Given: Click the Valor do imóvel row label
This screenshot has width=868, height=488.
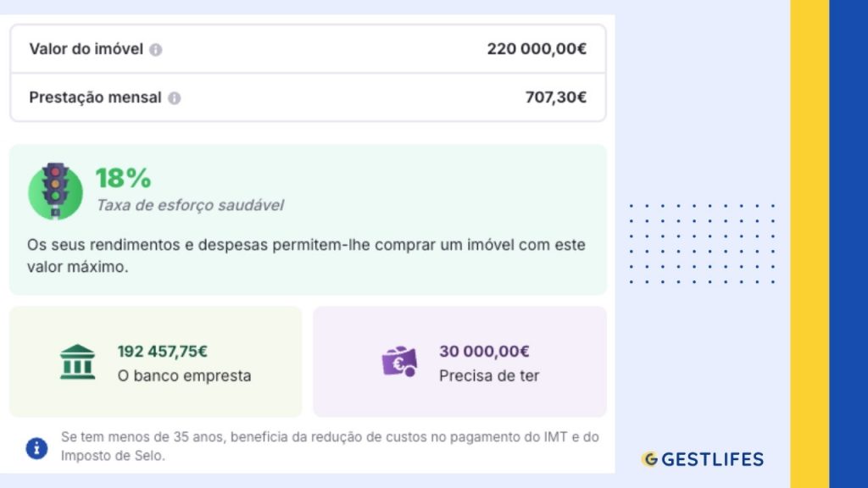Looking at the screenshot, I should [86, 49].
